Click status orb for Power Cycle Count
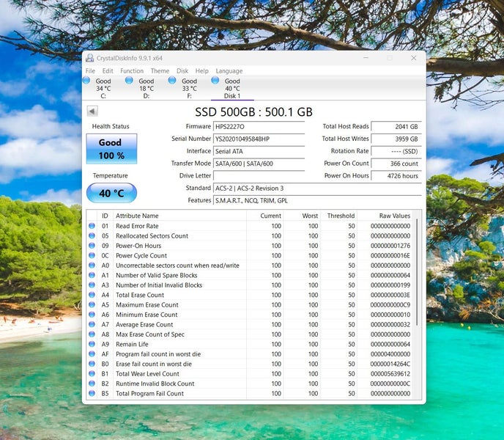Image resolution: width=504 pixels, height=440 pixels. pyautogui.click(x=92, y=256)
